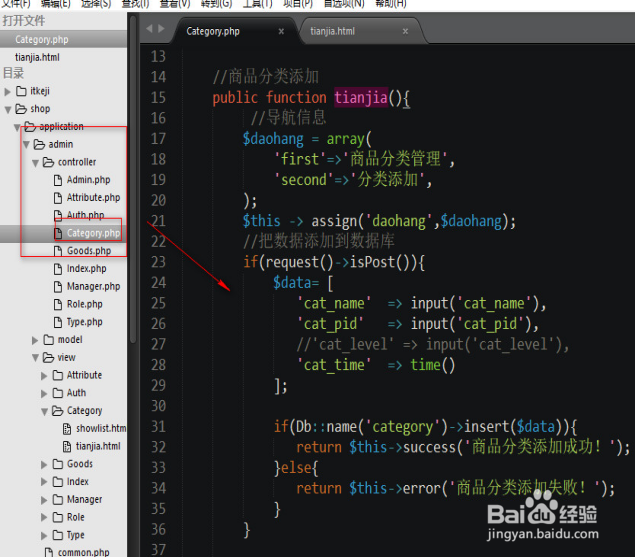Go to previous tab with left arrow
635x557 pixels.
[x=149, y=28]
